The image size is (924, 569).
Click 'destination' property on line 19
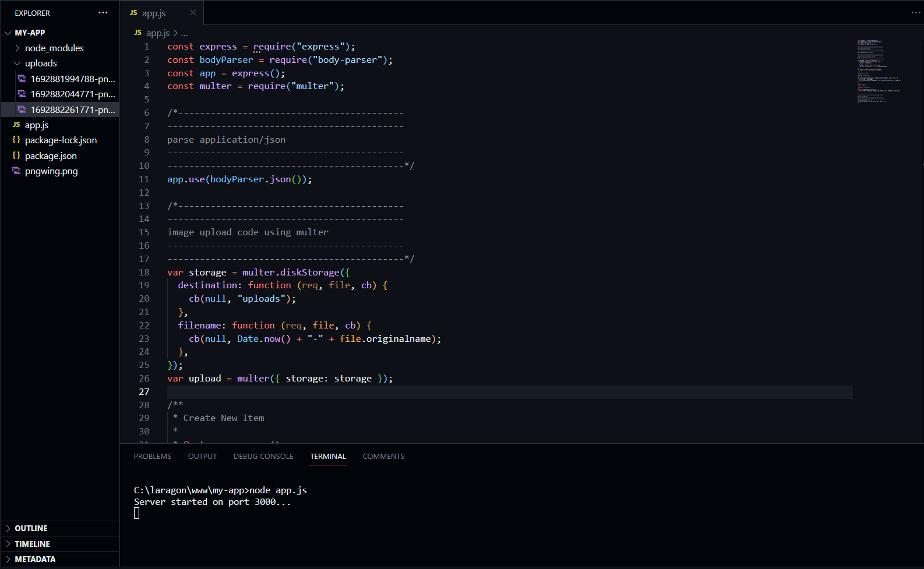(207, 285)
